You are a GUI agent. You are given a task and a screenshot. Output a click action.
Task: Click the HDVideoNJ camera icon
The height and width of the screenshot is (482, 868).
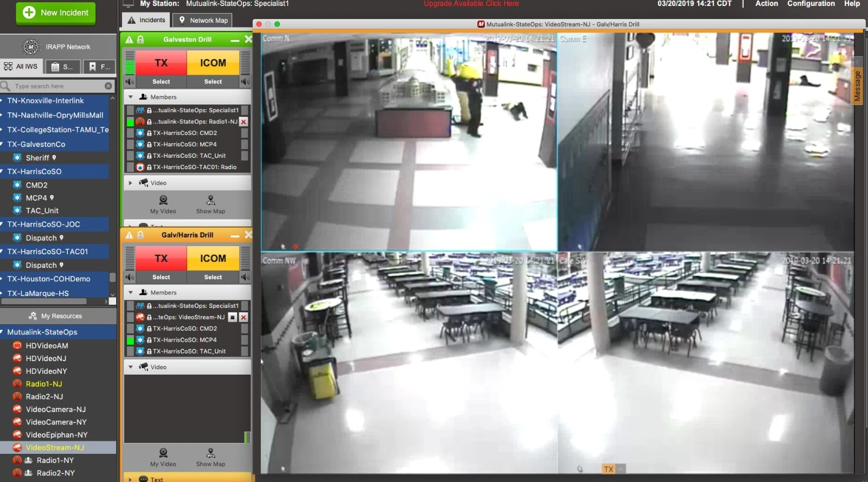17,358
